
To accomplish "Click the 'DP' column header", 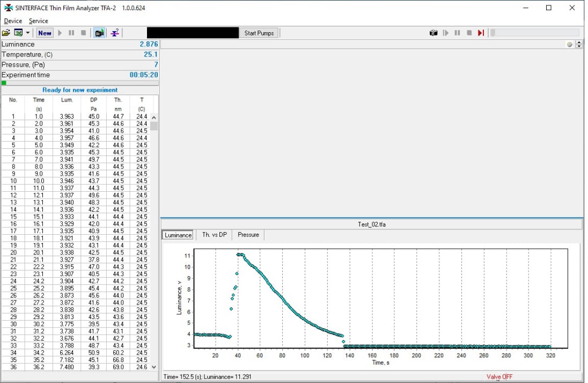I will pyautogui.click(x=94, y=100).
